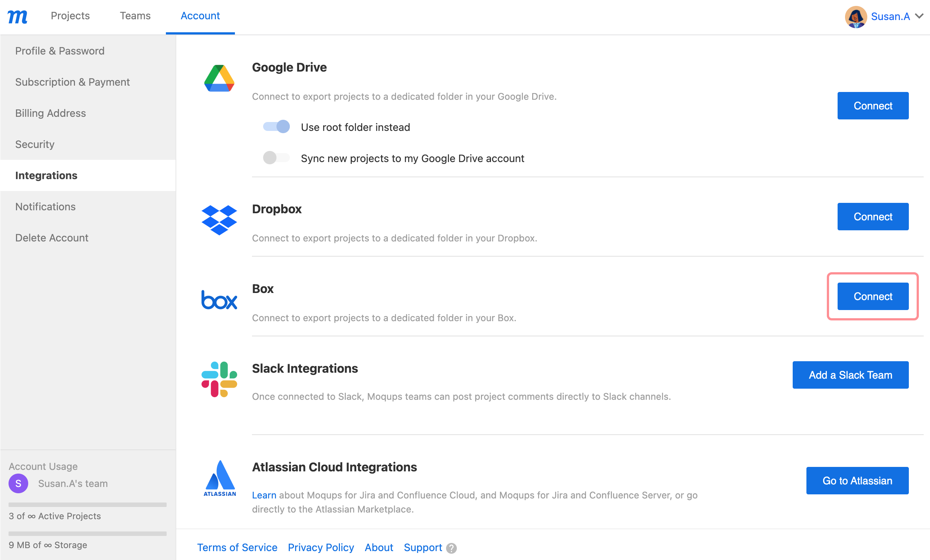Click the Active Projects usage bar

click(x=87, y=505)
